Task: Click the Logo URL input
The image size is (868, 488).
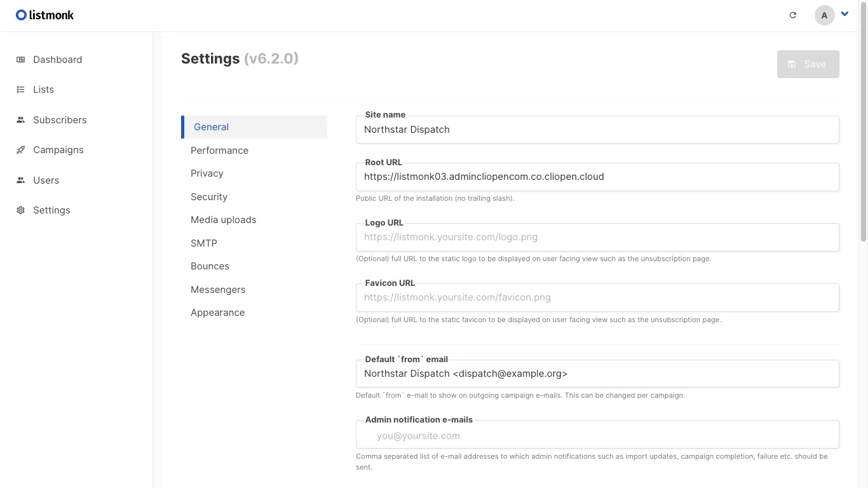Action: point(597,237)
